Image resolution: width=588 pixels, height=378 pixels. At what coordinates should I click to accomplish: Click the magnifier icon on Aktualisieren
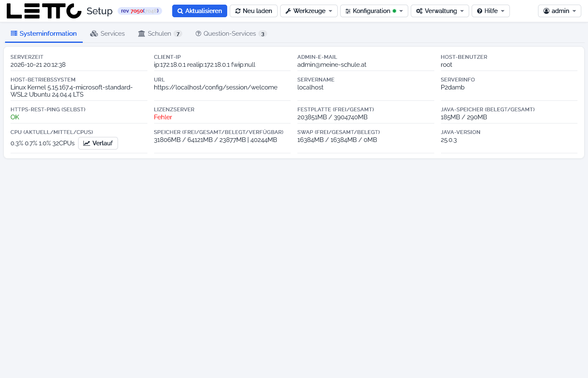coord(180,11)
